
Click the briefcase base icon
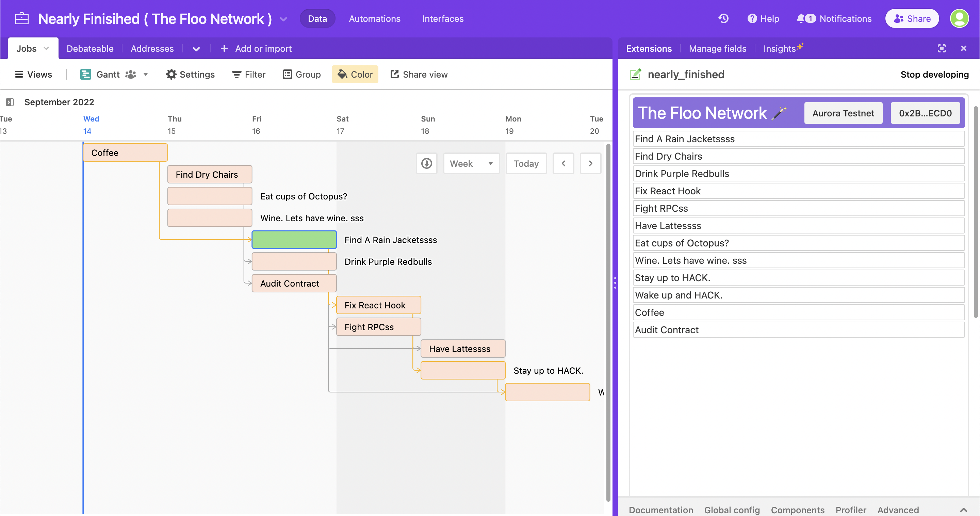tap(22, 18)
